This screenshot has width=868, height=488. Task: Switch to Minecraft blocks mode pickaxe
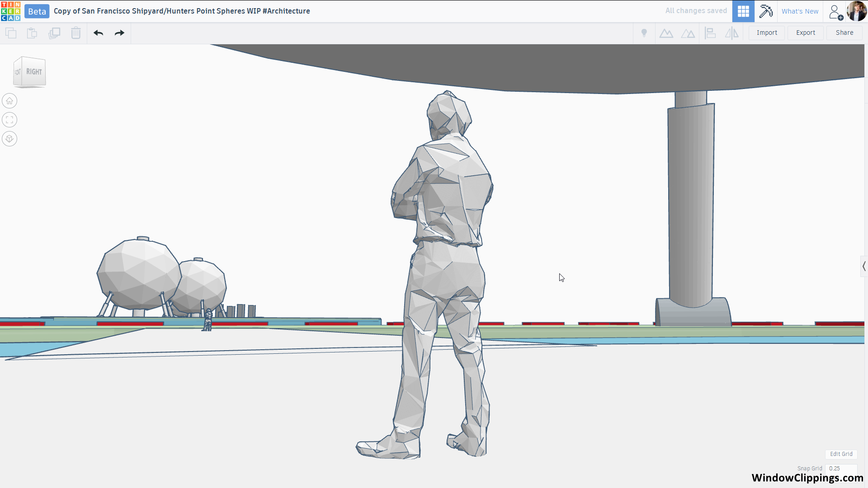[x=766, y=11]
